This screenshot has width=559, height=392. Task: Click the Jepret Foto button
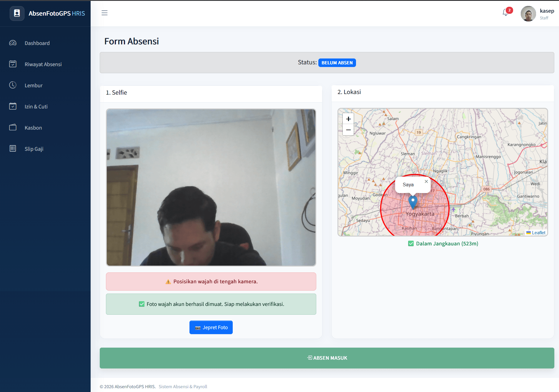(211, 327)
